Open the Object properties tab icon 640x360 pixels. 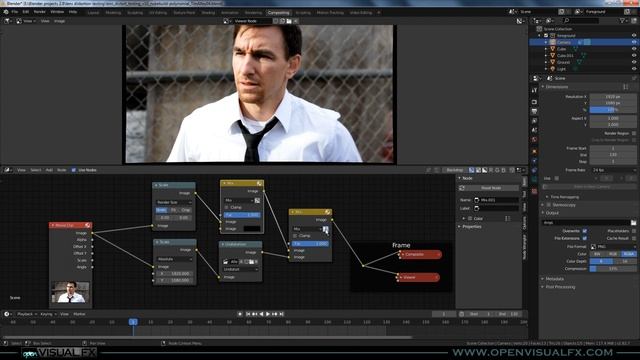tap(534, 152)
